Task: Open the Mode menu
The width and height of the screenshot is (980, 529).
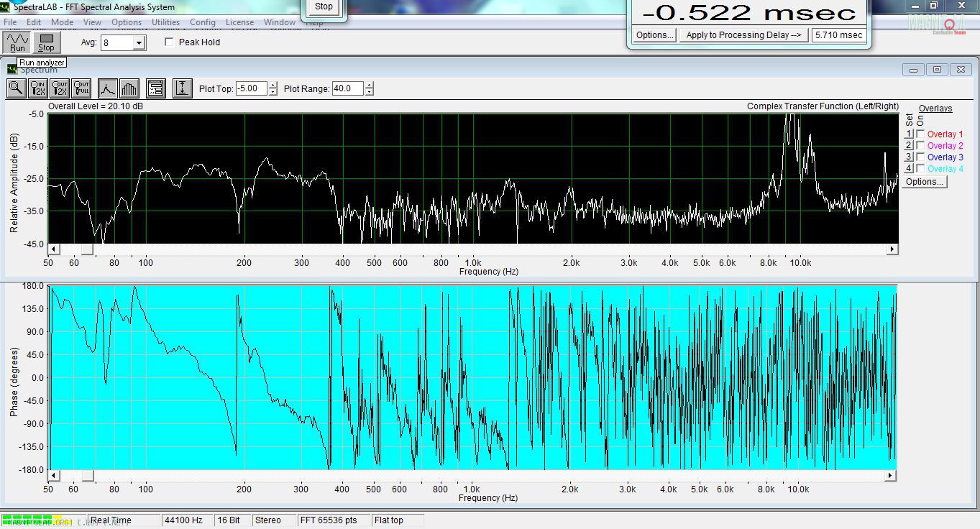Action: pos(62,22)
